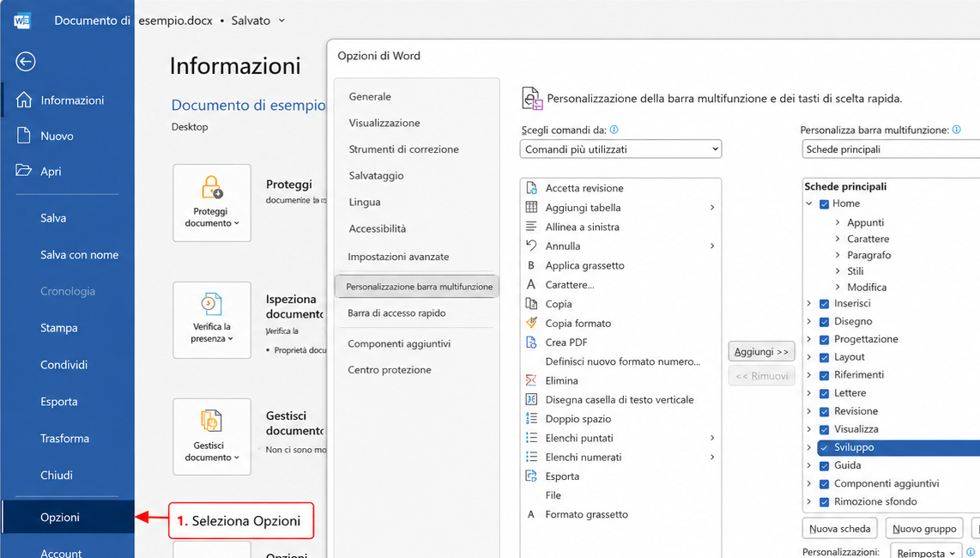Toggle the Riferimenti checkbox
The width and height of the screenshot is (980, 558).
[x=824, y=375]
